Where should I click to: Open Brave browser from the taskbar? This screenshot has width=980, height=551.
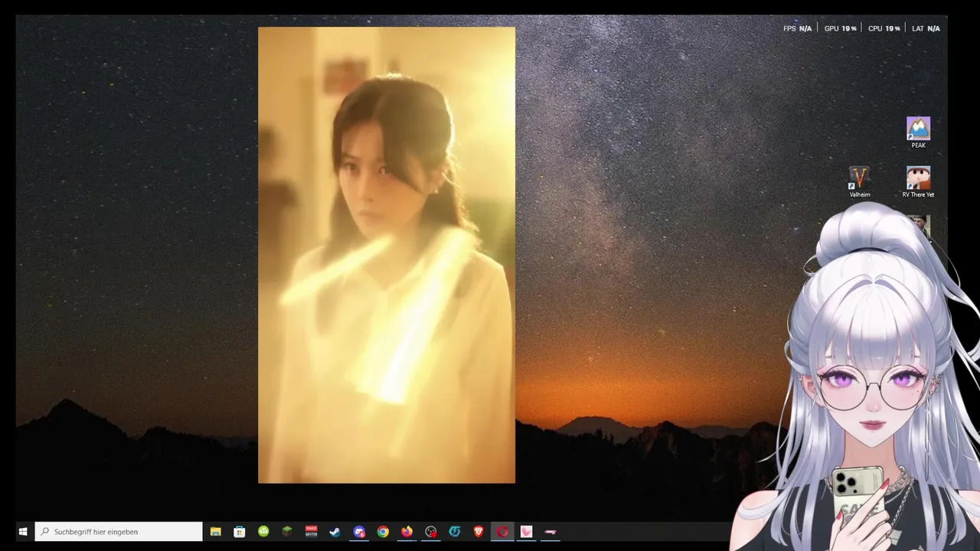479,531
